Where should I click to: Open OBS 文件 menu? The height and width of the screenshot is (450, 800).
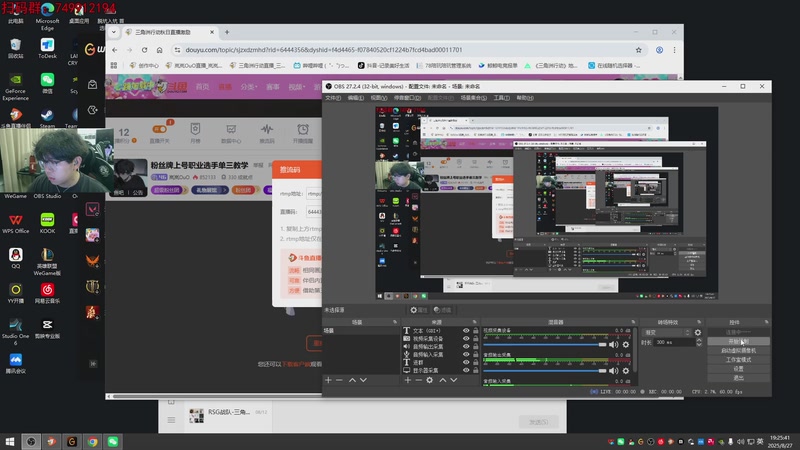point(333,98)
